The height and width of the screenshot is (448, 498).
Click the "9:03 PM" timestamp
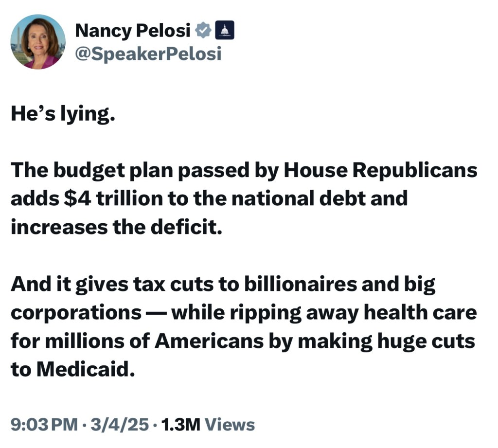pyautogui.click(x=44, y=424)
